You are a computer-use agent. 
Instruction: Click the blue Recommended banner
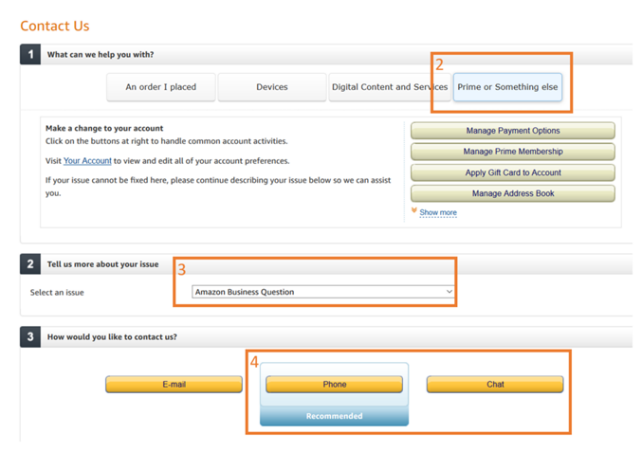point(334,416)
